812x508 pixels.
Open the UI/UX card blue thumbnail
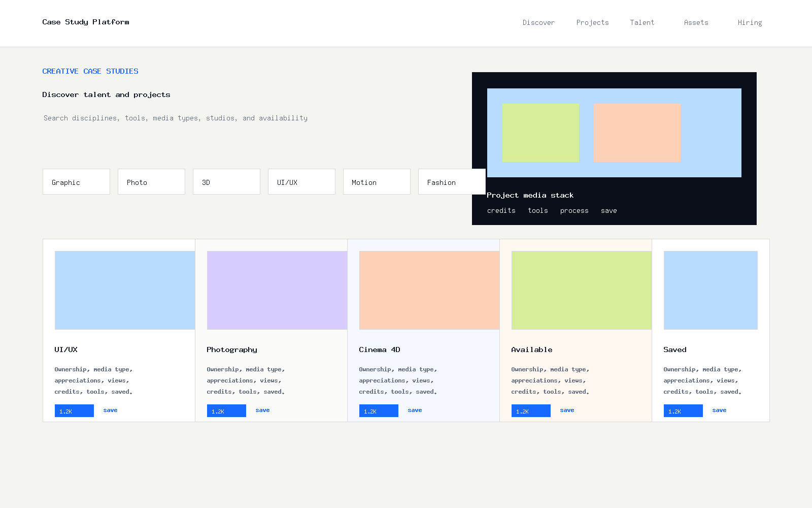tap(125, 290)
